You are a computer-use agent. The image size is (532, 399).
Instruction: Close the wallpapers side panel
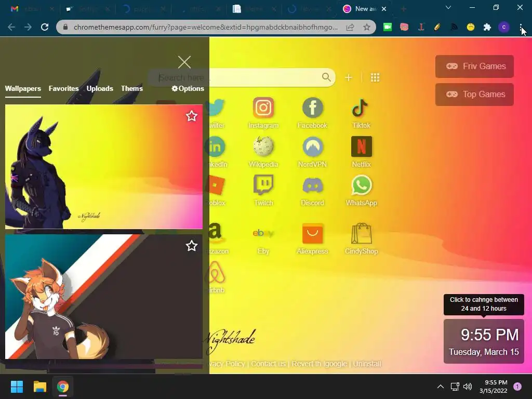(x=184, y=62)
